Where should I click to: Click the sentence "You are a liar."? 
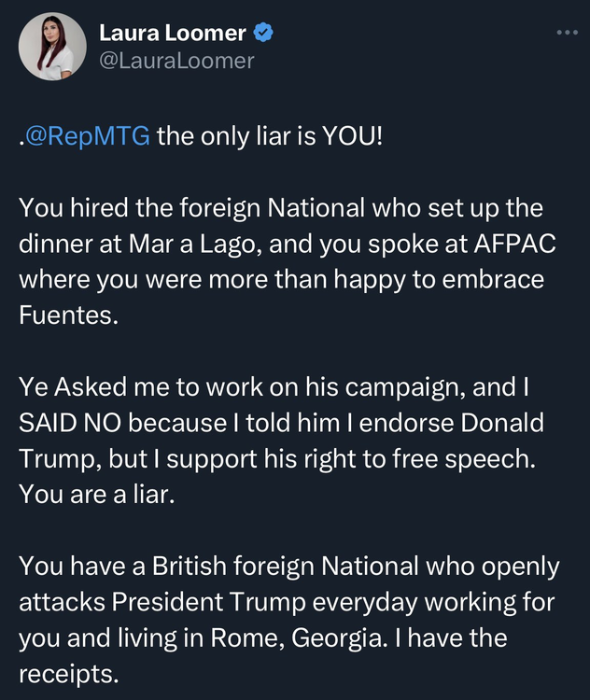pos(98,494)
